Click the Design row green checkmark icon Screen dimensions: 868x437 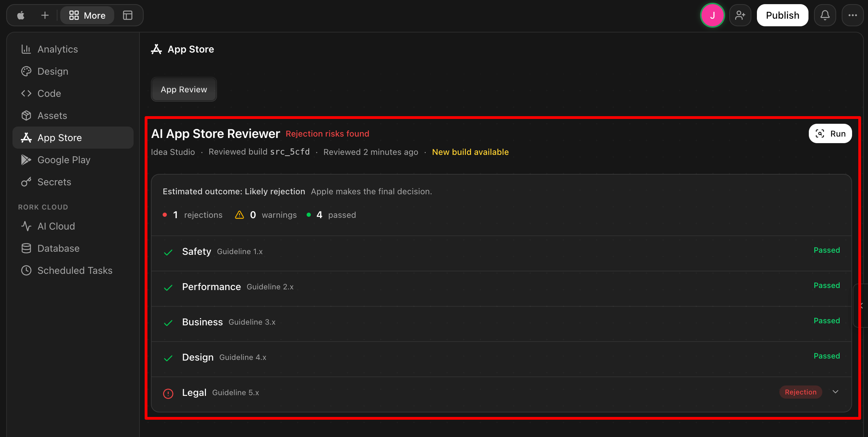(x=168, y=358)
